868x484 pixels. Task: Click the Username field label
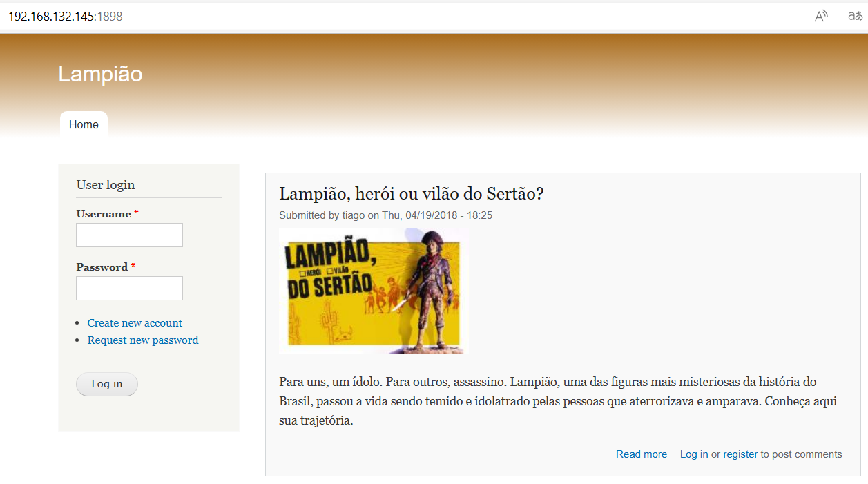coord(104,214)
